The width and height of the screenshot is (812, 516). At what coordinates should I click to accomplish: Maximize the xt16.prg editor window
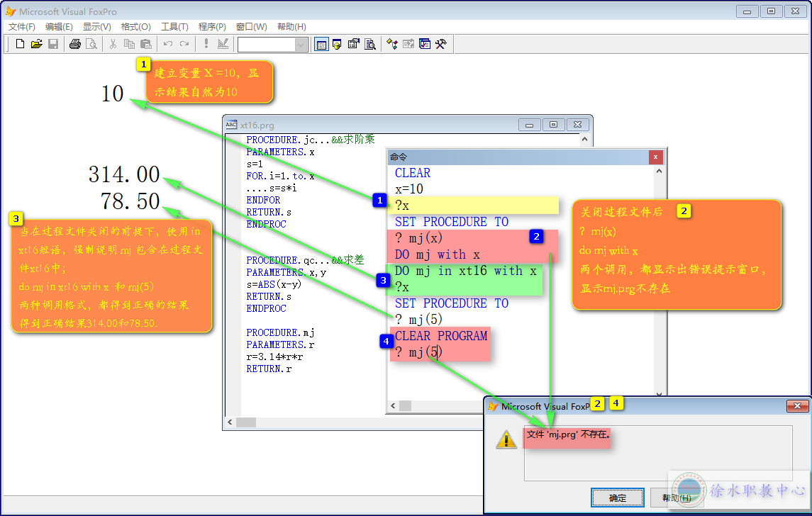[x=554, y=125]
